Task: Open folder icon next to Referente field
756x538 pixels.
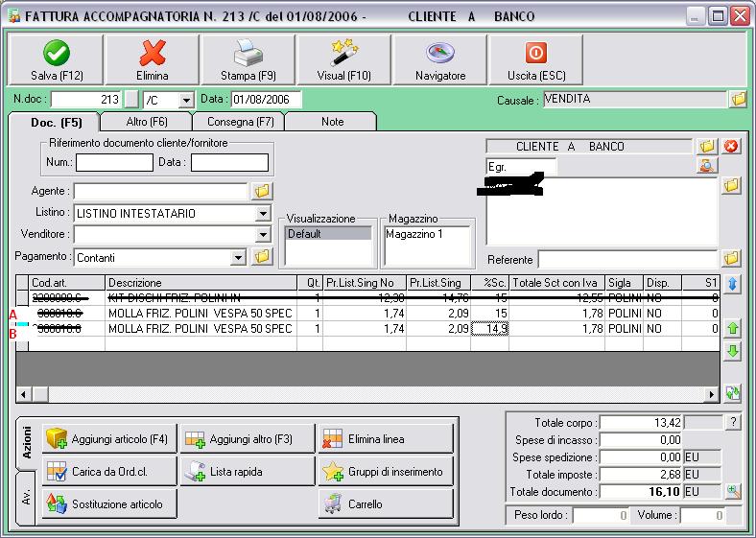Action: 731,258
